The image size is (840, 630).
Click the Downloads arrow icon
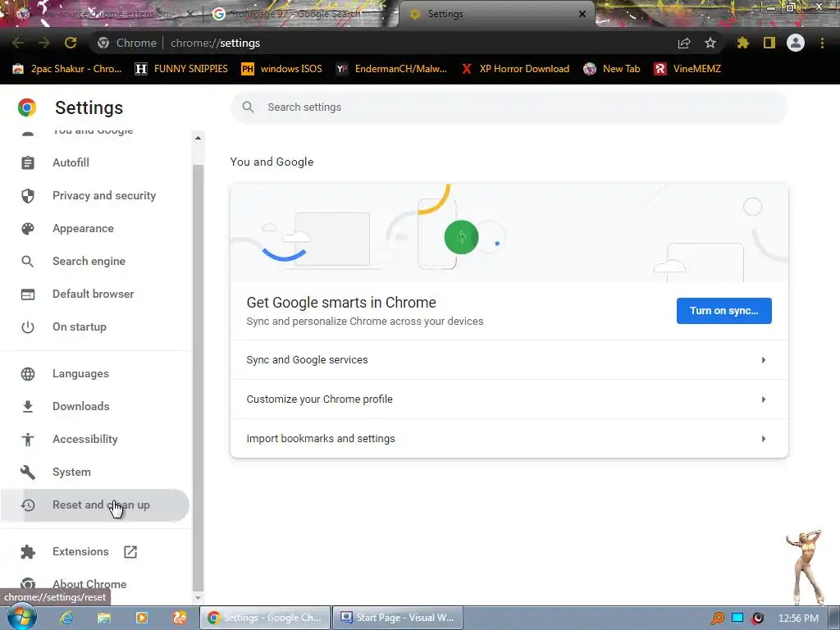[x=28, y=407]
